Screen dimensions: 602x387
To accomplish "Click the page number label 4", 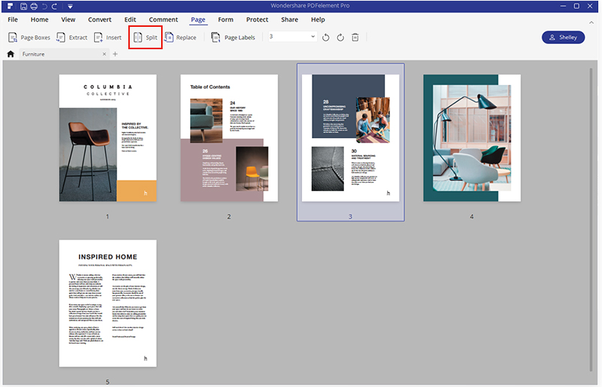I will click(471, 217).
